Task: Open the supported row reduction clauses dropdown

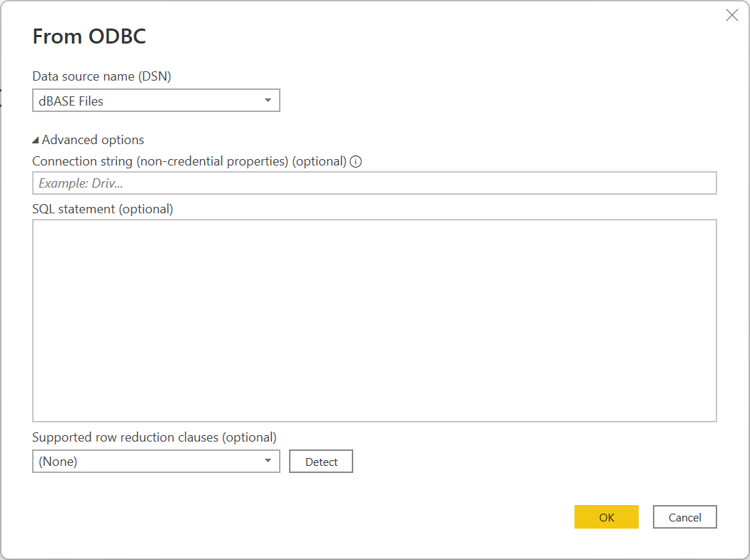Action: point(156,461)
